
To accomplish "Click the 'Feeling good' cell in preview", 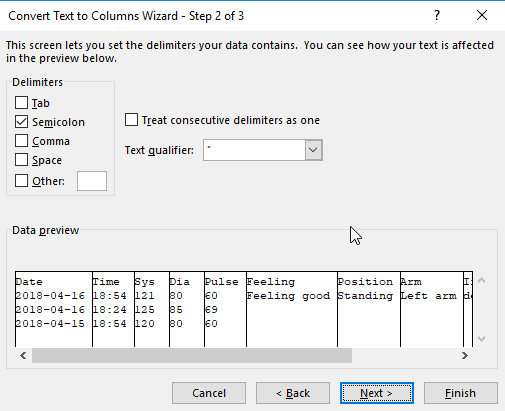I will click(288, 296).
